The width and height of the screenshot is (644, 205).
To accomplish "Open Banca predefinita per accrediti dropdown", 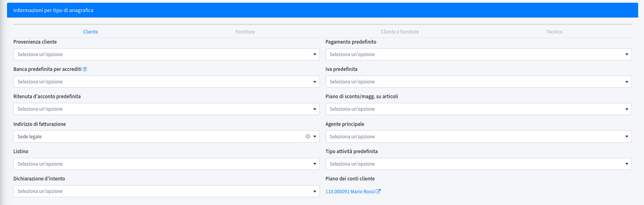I will click(166, 82).
